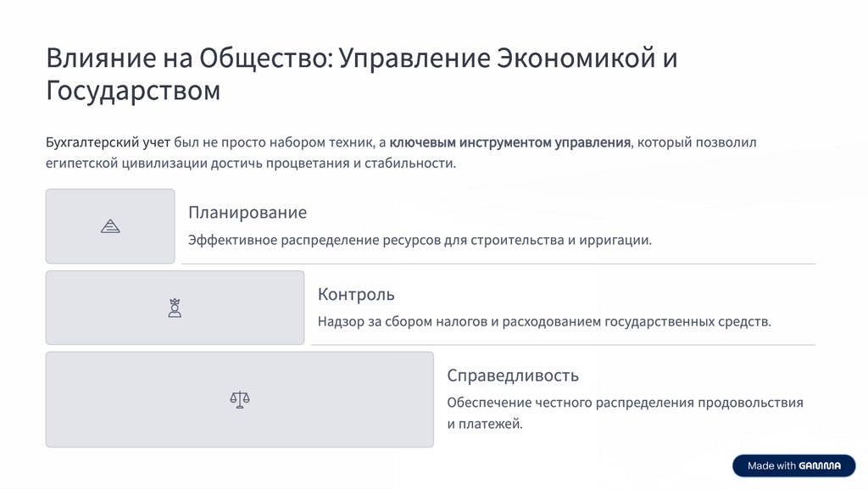Click the words "и платежей" under Справедливость
The height and width of the screenshot is (489, 868).
point(485,423)
